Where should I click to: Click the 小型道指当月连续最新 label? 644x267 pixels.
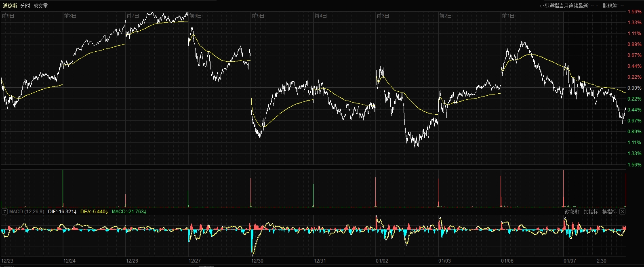click(x=564, y=6)
